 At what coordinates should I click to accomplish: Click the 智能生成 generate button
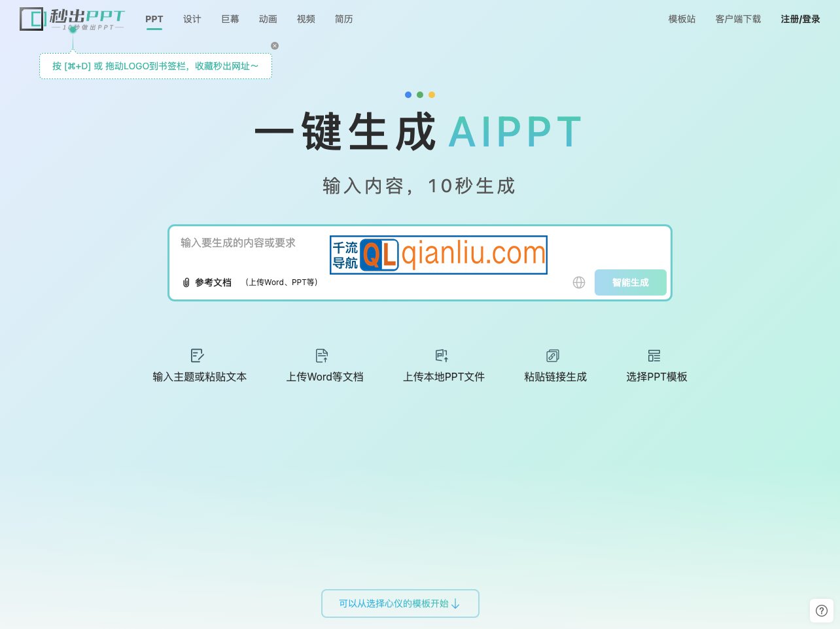(630, 282)
